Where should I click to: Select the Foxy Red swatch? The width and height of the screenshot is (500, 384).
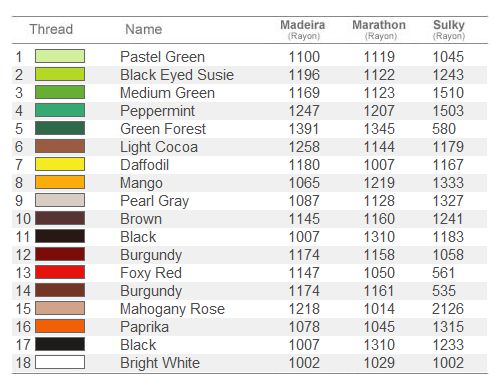(60, 272)
